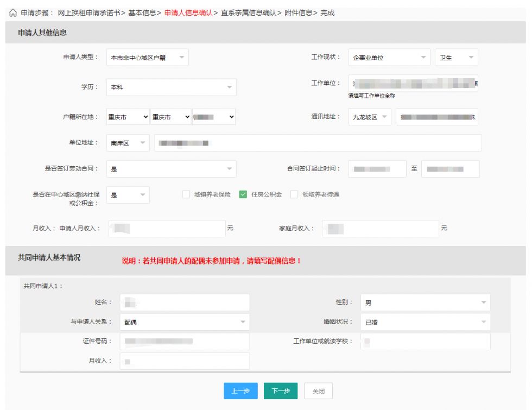
Task: Expand the 学历 dropdown showing 本科
Action: click(171, 87)
